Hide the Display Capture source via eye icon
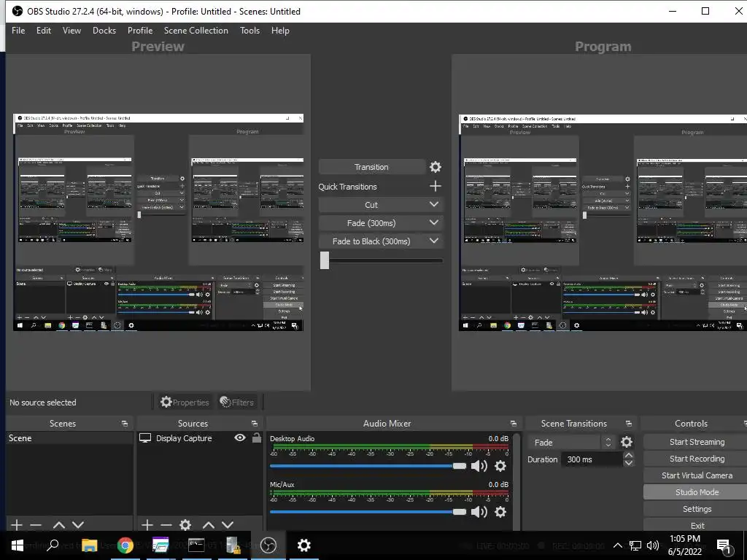The image size is (747, 560). point(240,437)
